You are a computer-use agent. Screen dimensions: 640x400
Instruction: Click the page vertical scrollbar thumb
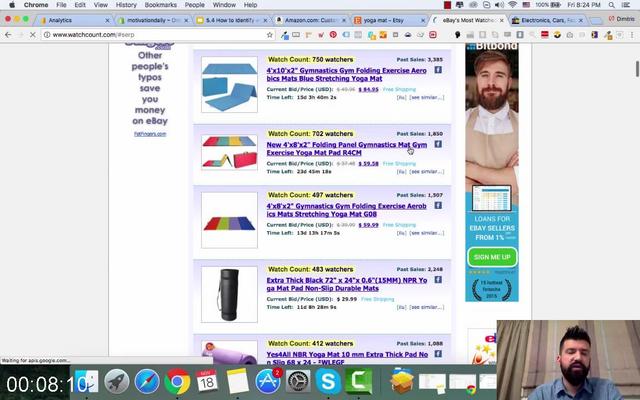[x=637, y=68]
